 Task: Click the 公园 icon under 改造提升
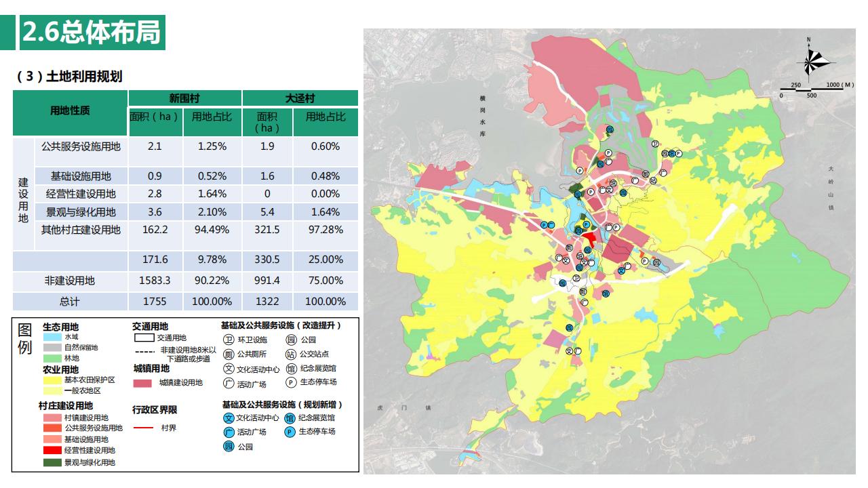click(291, 340)
